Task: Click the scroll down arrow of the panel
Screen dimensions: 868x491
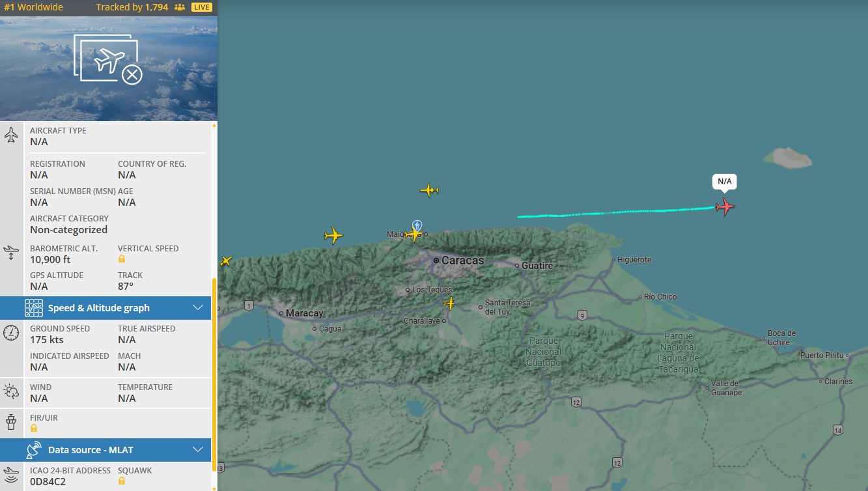Action: (x=214, y=487)
